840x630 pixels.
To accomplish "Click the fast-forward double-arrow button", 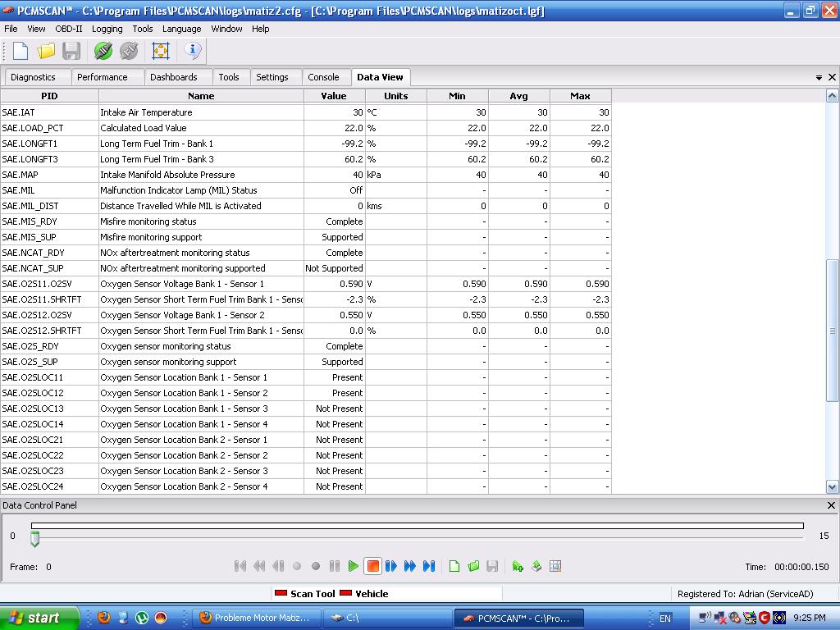I will click(410, 566).
